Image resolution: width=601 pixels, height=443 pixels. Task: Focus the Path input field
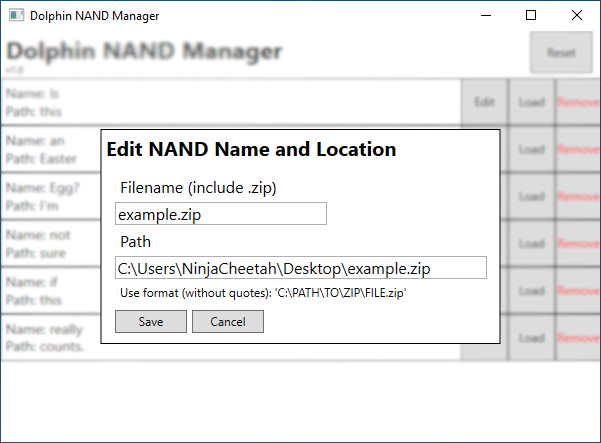[301, 267]
